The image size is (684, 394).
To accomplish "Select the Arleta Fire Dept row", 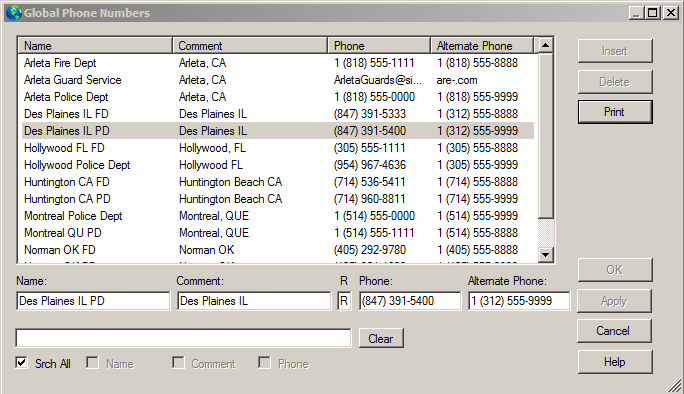I will point(277,63).
